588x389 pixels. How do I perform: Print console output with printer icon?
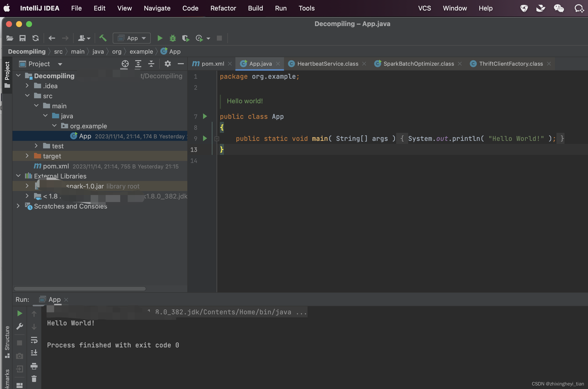click(x=34, y=366)
